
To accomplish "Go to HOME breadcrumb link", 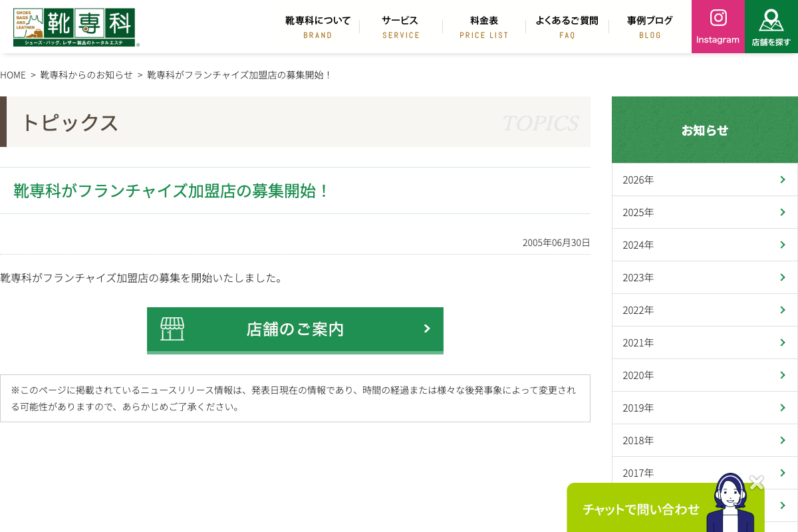I will (13, 74).
